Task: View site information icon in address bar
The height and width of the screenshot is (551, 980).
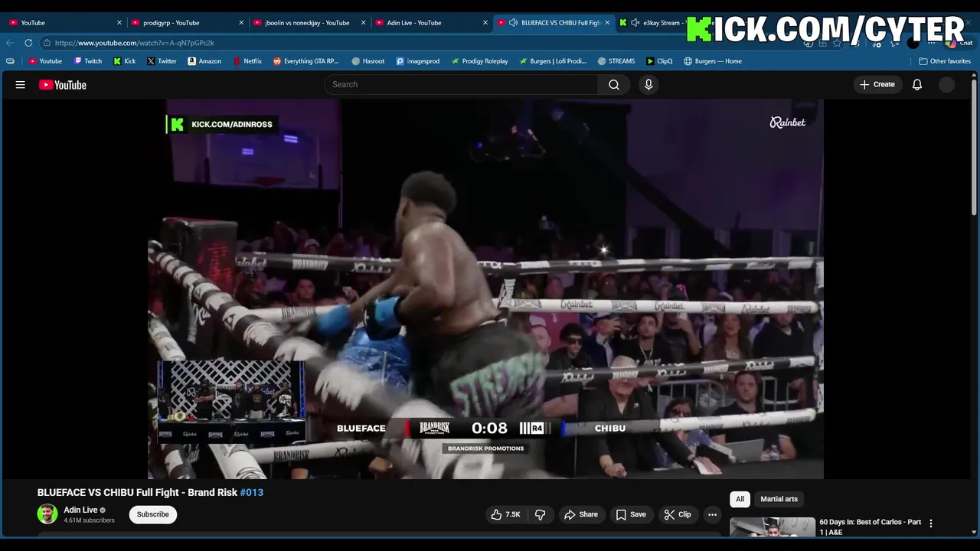Action: click(x=47, y=43)
